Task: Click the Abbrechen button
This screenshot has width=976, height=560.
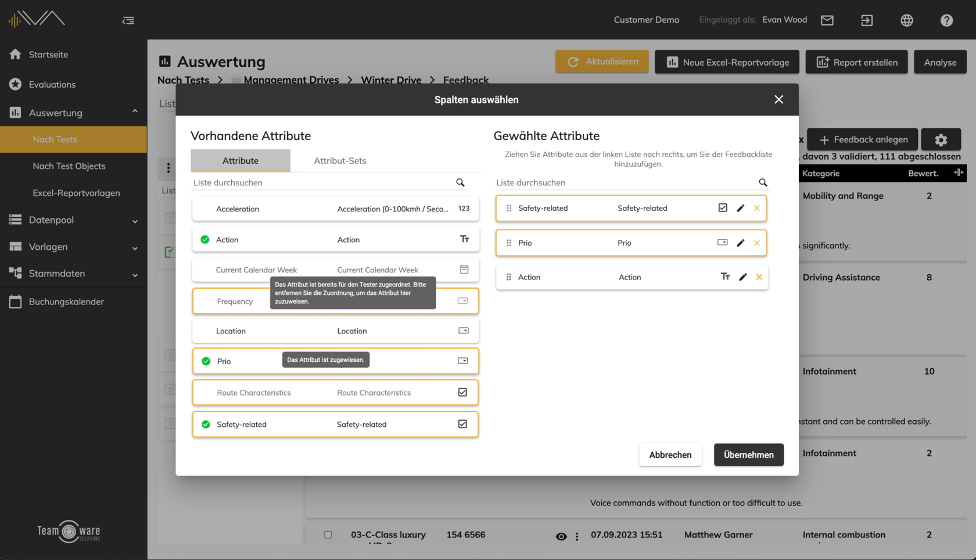Action: click(670, 455)
